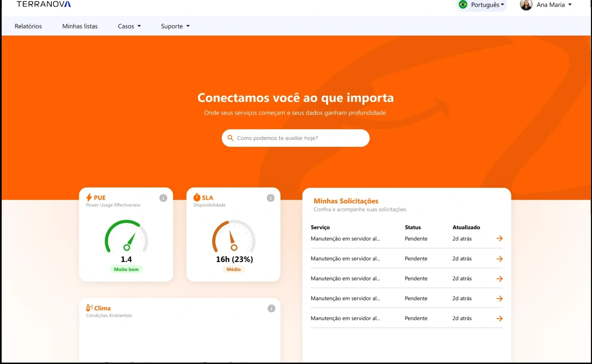Click the Status column header

point(413,227)
